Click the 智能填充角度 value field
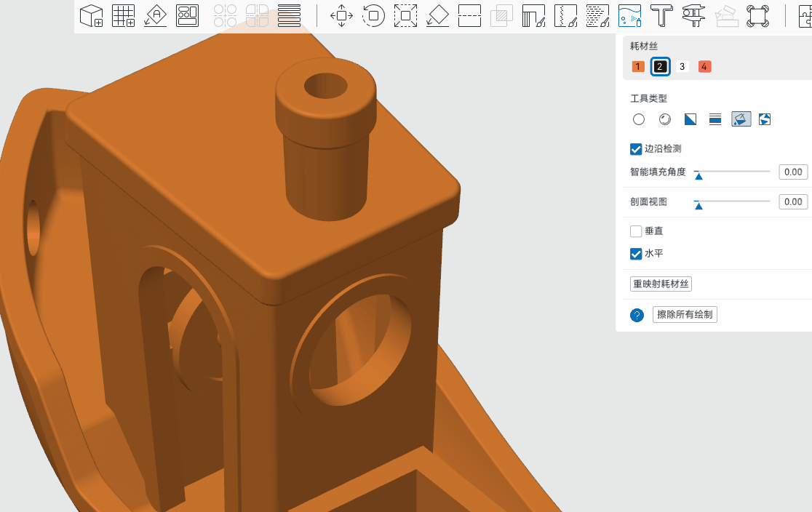The height and width of the screenshot is (512, 812). point(793,172)
